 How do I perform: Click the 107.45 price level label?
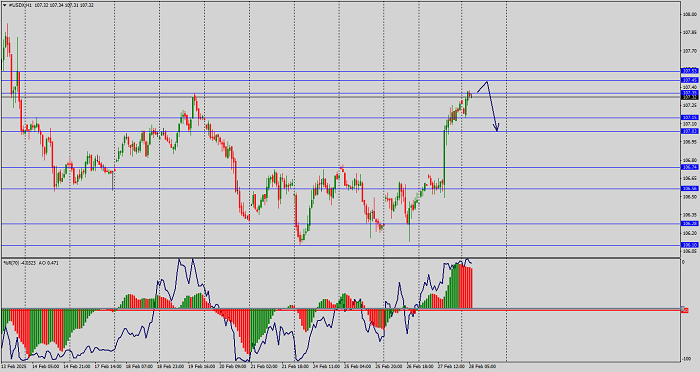click(x=690, y=80)
